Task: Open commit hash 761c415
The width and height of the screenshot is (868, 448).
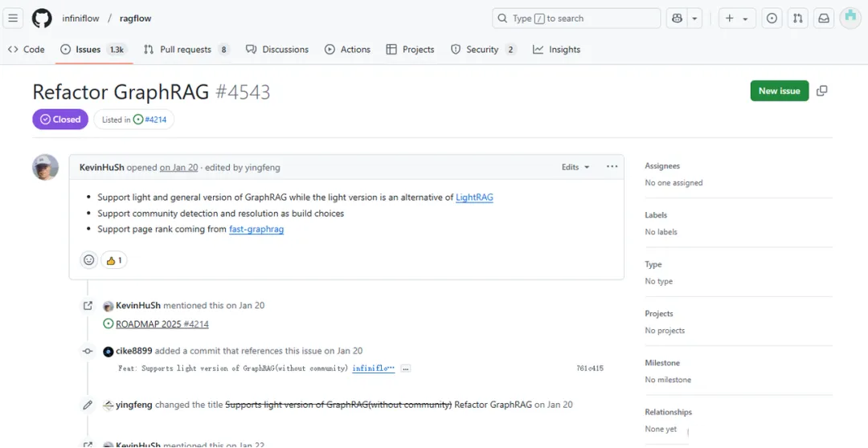Action: click(x=590, y=369)
